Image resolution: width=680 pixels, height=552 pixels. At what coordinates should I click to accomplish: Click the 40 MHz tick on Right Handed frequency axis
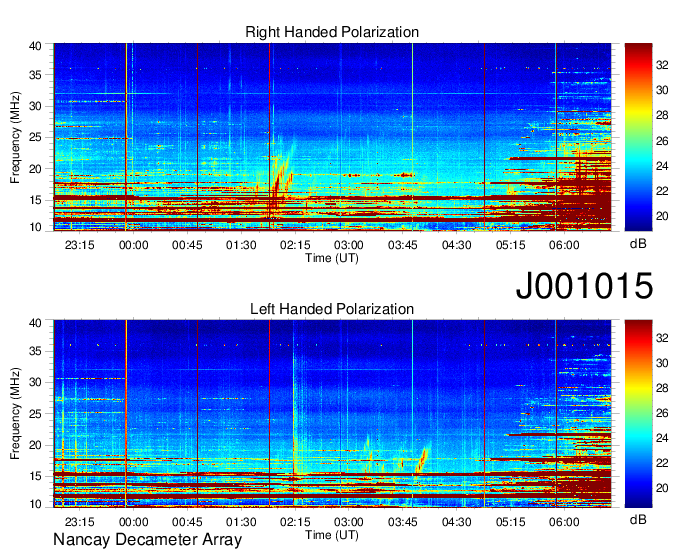pos(35,46)
